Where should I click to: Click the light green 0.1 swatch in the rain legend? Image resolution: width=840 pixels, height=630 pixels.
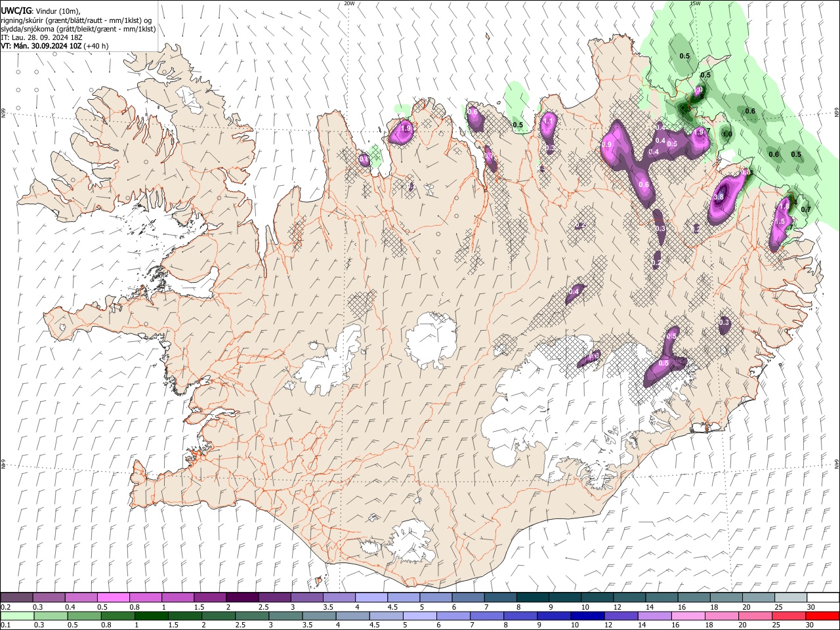click(x=17, y=616)
